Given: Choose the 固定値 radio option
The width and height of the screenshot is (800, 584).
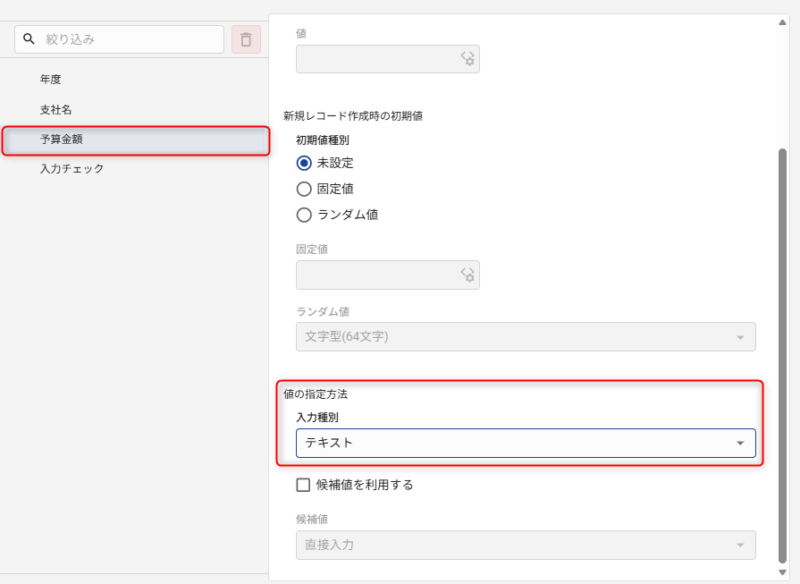Looking at the screenshot, I should pyautogui.click(x=305, y=189).
